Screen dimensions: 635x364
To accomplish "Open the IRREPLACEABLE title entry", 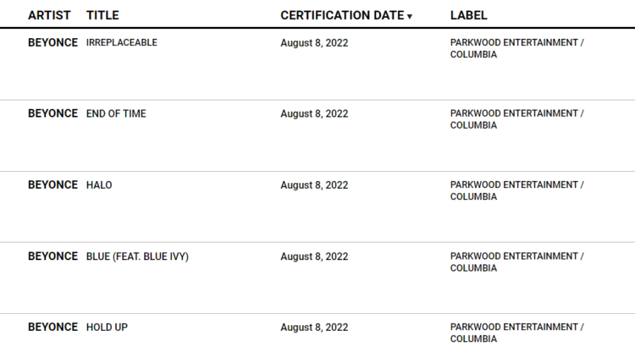I will click(x=122, y=42).
